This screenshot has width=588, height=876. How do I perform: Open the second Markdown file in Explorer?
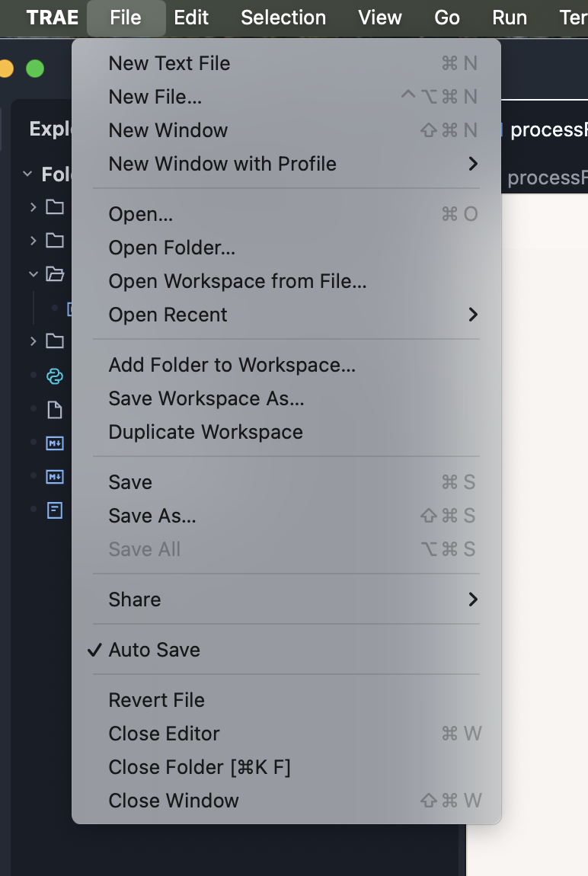coord(55,476)
